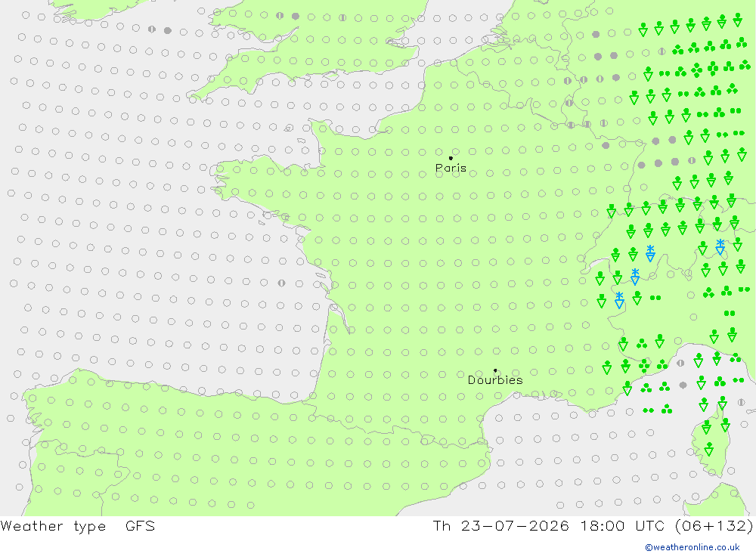Select the southernmost blue snow shower symbol
Viewport: 756px width, 554px height.
pos(620,300)
